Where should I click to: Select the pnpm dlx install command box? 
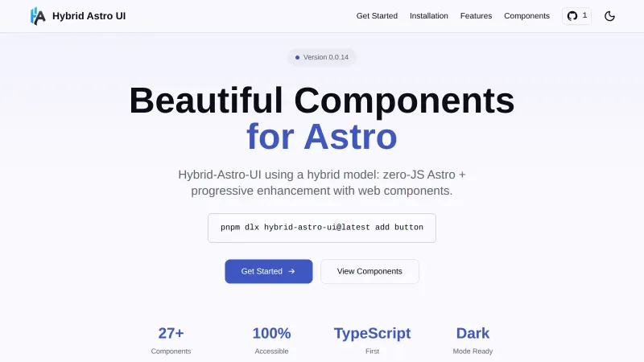coord(322,228)
